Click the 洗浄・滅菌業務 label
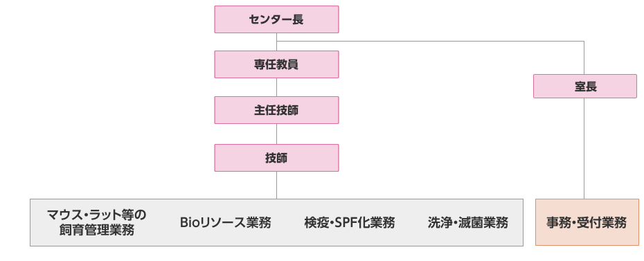The height and width of the screenshot is (261, 644). (x=468, y=222)
